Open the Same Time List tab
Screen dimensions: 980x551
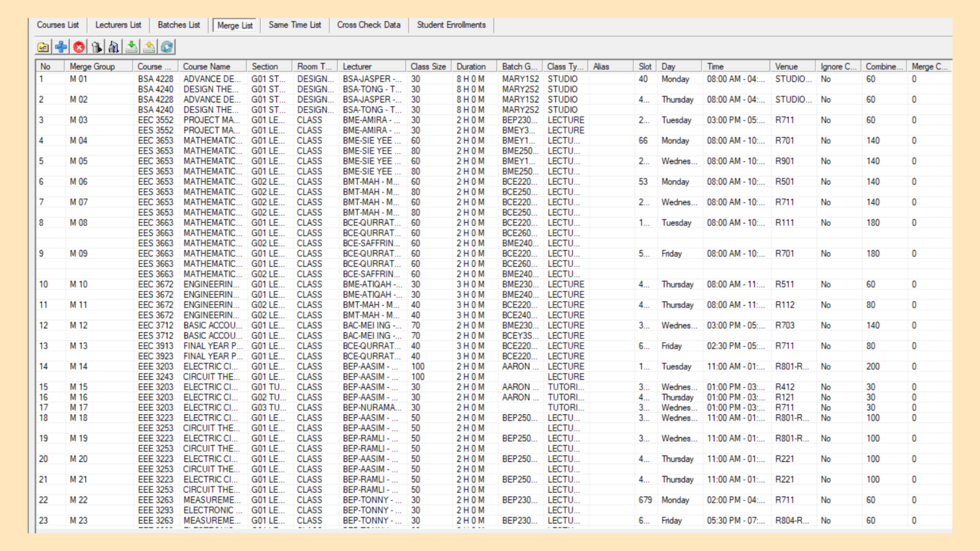point(295,25)
